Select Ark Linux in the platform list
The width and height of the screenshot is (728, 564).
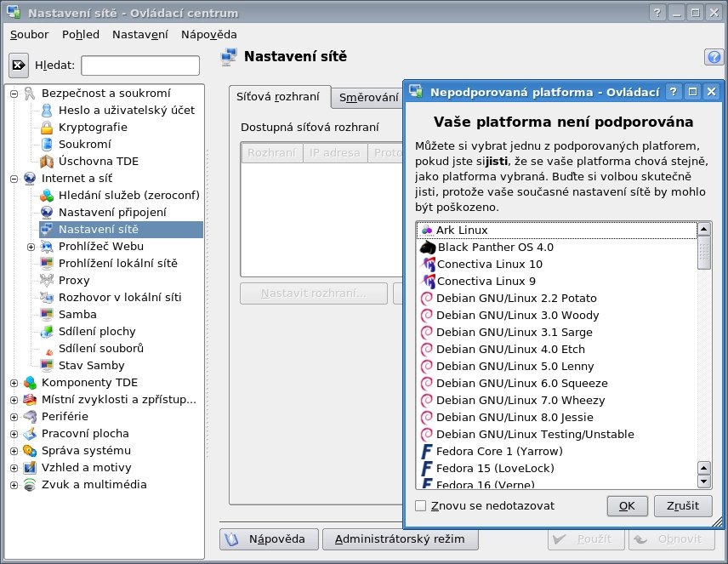coord(557,231)
